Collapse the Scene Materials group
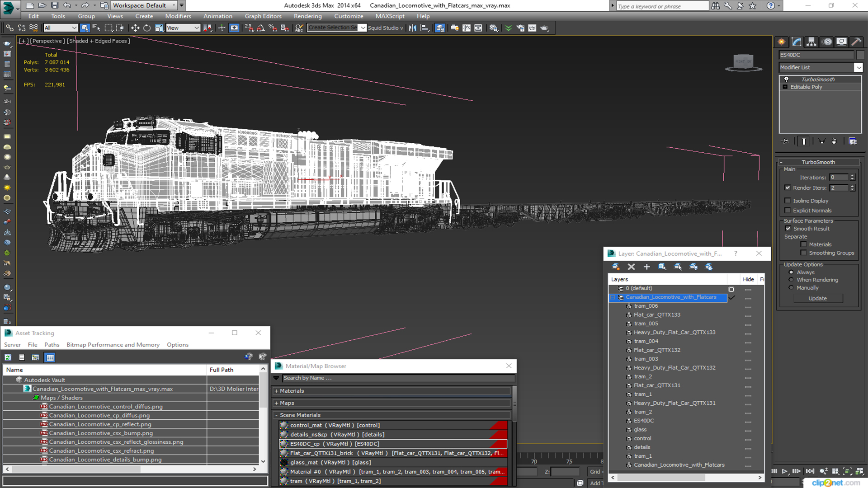The height and width of the screenshot is (488, 868). pos(392,415)
